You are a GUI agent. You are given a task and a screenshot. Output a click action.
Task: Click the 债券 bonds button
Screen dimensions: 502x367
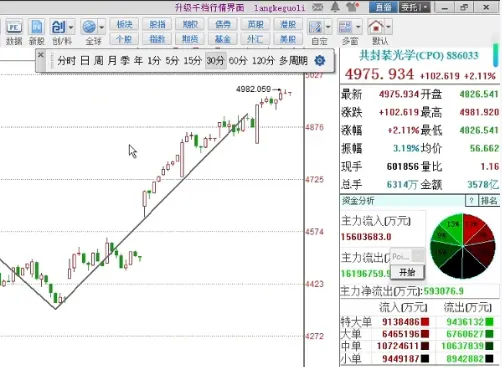223,24
